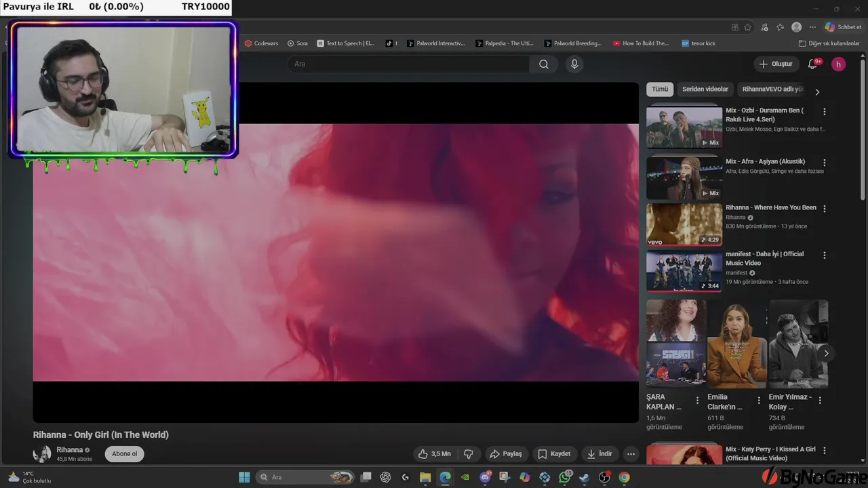Screen dimensions: 868x488
Task: Click 'Abone ol' subscribe button
Action: pos(124,454)
